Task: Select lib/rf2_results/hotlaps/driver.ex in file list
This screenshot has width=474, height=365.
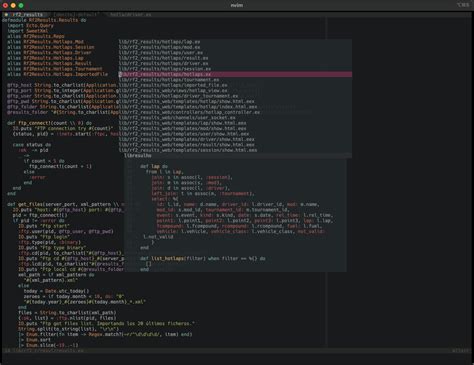Action: coord(164,63)
